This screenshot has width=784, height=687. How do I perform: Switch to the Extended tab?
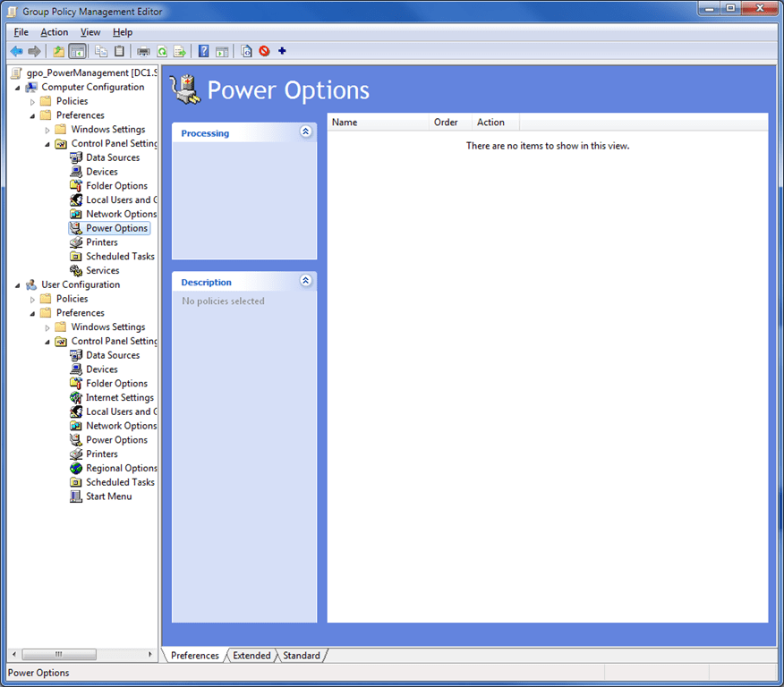251,656
